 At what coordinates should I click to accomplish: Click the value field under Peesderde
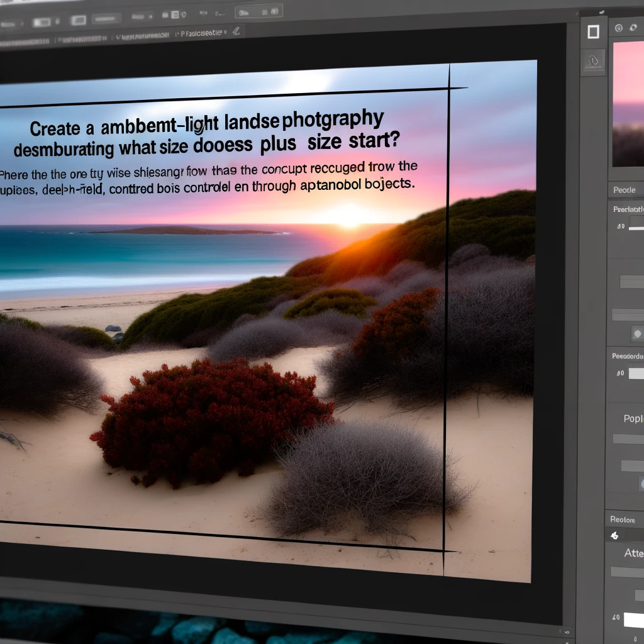point(636,374)
